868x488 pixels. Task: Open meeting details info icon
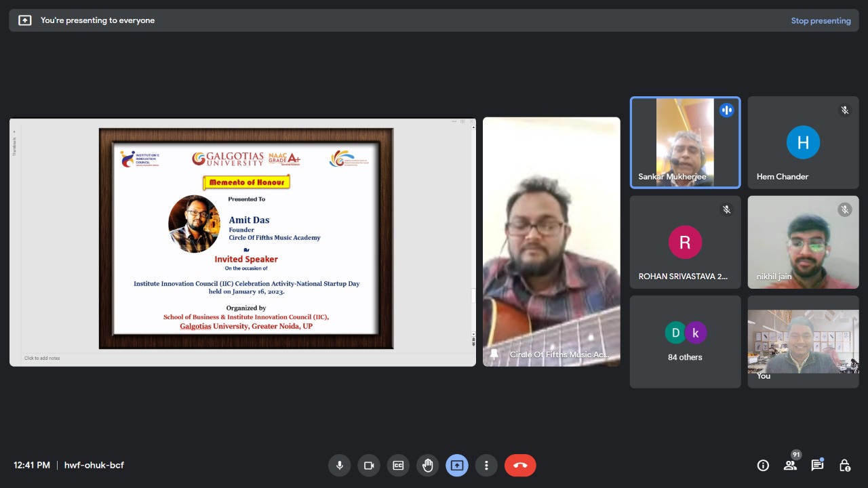click(763, 466)
